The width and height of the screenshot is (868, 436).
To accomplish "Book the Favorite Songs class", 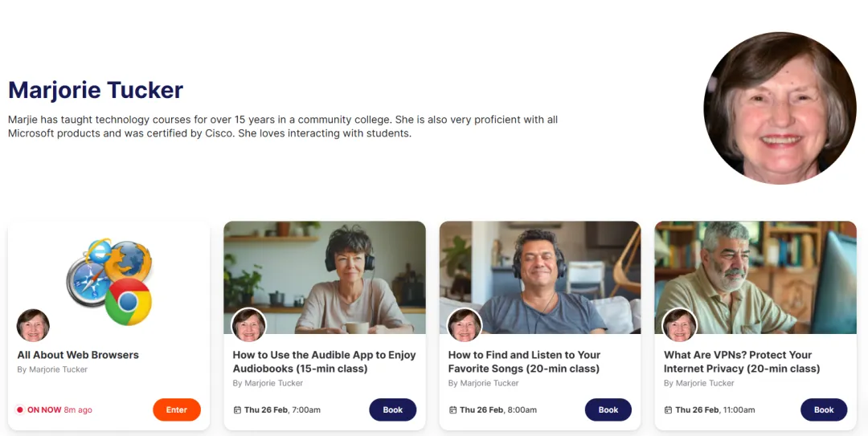I will [x=608, y=410].
